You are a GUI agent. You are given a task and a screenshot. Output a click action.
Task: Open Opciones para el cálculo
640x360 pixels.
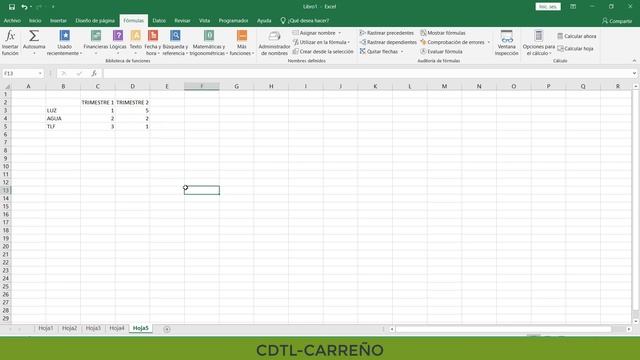point(538,42)
